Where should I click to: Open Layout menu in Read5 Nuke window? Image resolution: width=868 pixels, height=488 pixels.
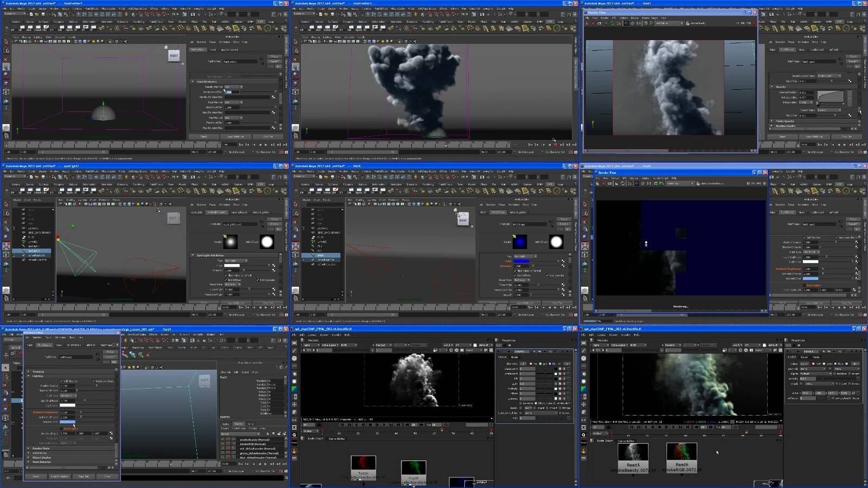pos(601,335)
